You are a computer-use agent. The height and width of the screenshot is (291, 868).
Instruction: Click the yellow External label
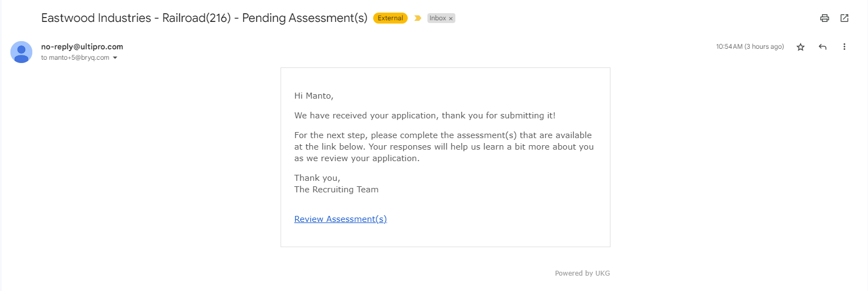click(x=390, y=18)
